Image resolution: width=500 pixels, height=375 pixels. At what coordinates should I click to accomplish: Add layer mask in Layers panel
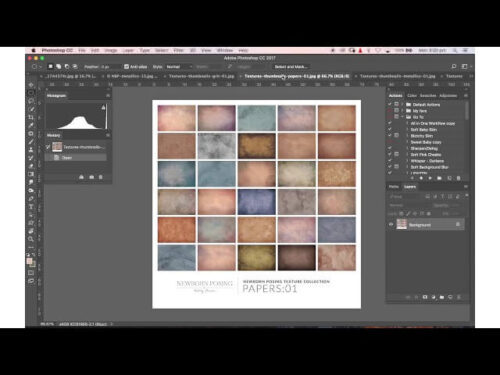point(425,297)
